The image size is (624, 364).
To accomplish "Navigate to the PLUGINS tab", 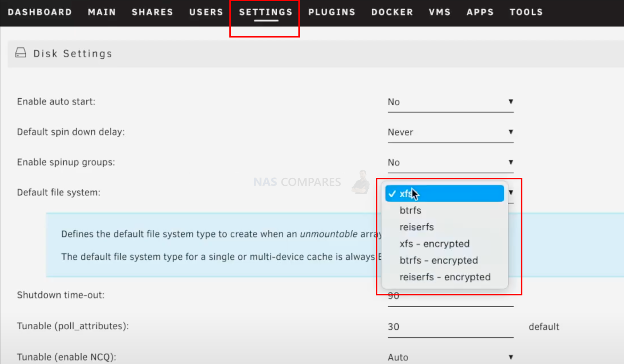I will tap(331, 12).
